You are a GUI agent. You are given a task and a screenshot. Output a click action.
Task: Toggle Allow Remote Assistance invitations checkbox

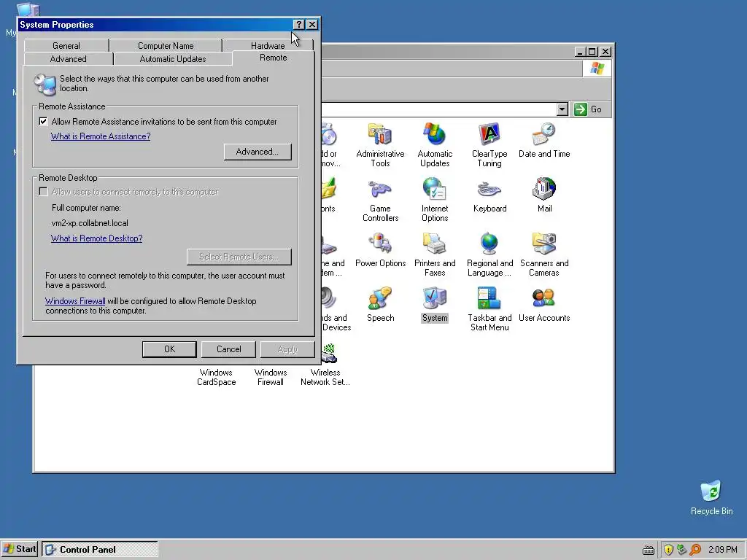43,122
